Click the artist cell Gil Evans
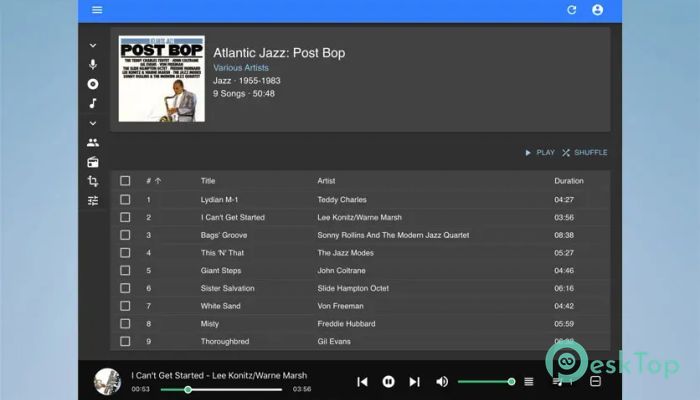This screenshot has width=700, height=400. (334, 341)
